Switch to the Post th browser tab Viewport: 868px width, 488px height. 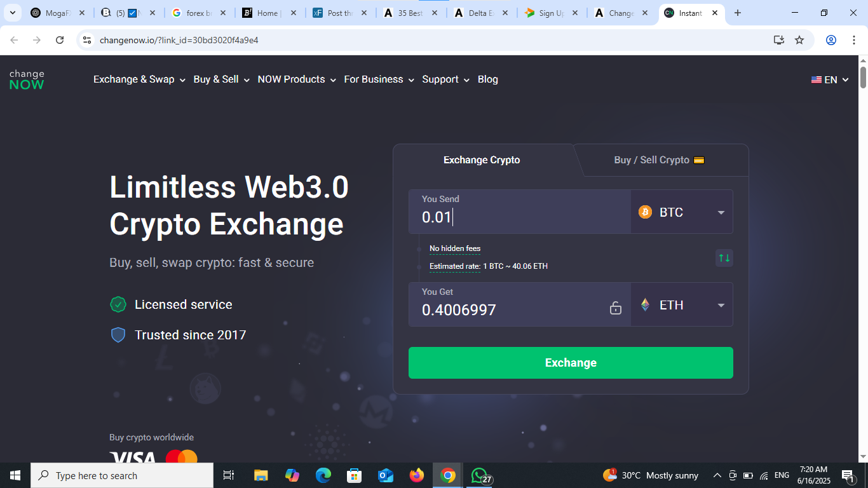(339, 13)
